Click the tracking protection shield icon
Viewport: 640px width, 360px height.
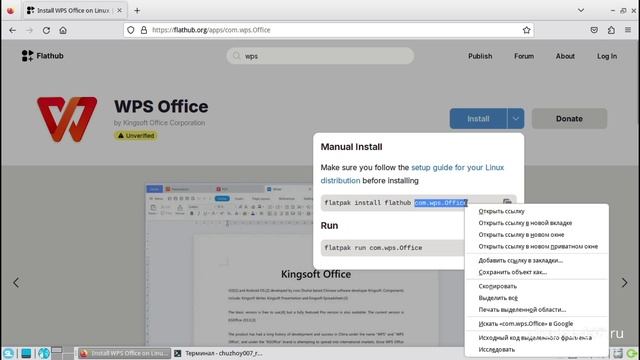pos(131,30)
